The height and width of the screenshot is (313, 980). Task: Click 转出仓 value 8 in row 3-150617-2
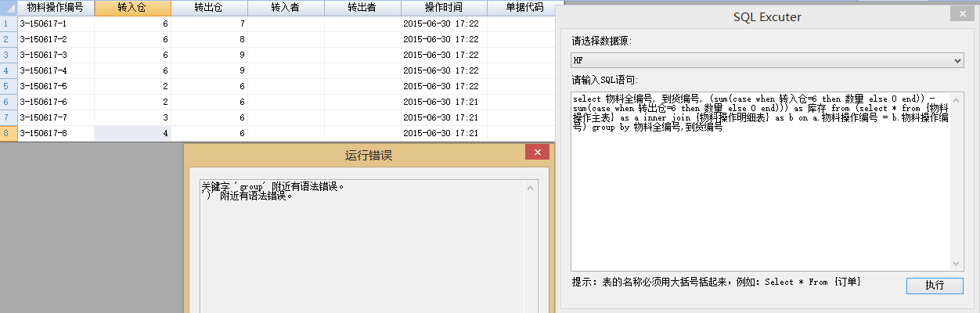pyautogui.click(x=210, y=40)
